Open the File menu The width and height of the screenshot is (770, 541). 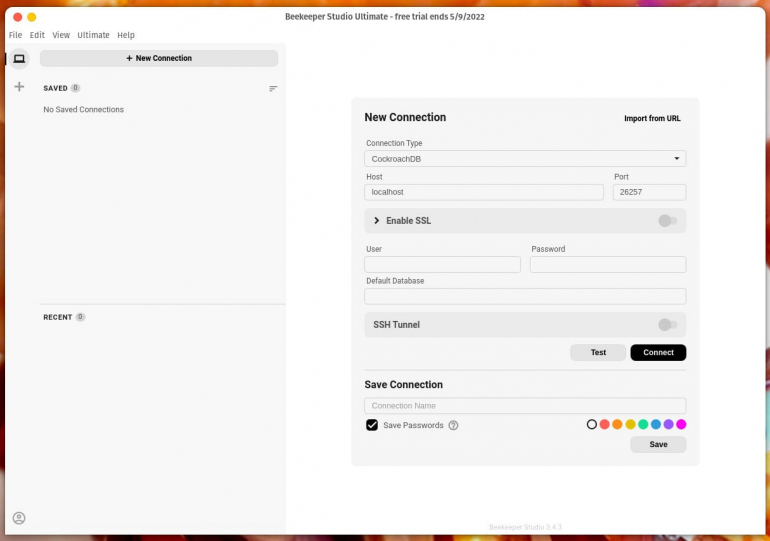coord(15,35)
